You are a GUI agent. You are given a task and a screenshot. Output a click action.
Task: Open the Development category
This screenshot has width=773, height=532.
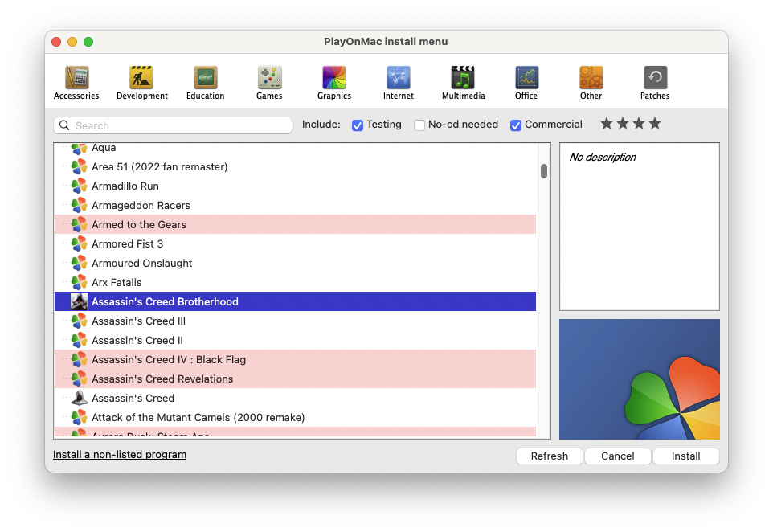point(142,83)
